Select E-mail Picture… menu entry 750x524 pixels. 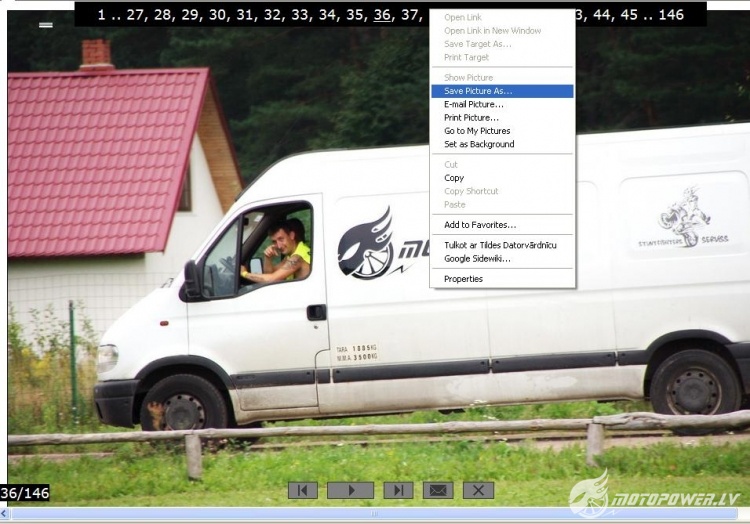click(x=502, y=104)
